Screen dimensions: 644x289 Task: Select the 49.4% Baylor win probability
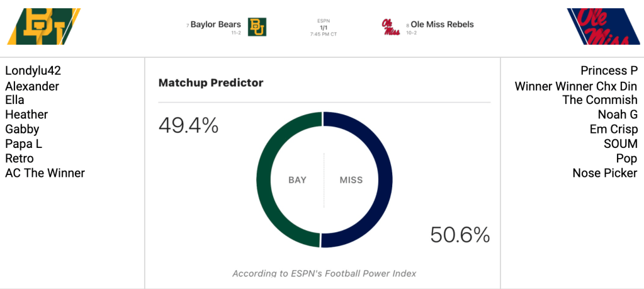188,127
